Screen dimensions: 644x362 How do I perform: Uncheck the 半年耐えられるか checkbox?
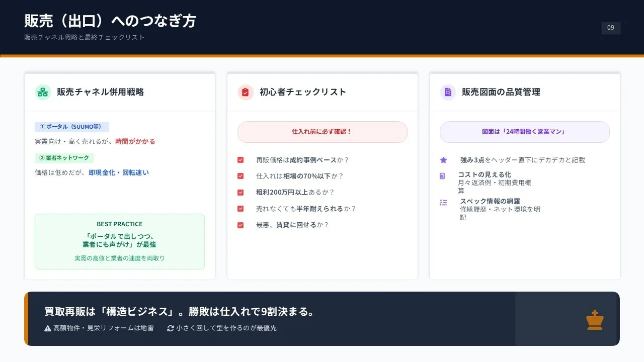pos(240,209)
